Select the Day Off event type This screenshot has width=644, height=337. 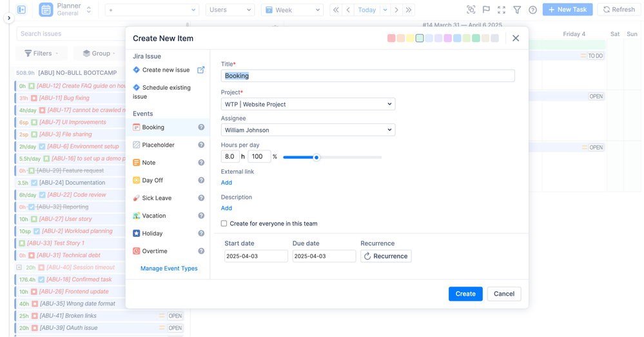click(x=168, y=180)
